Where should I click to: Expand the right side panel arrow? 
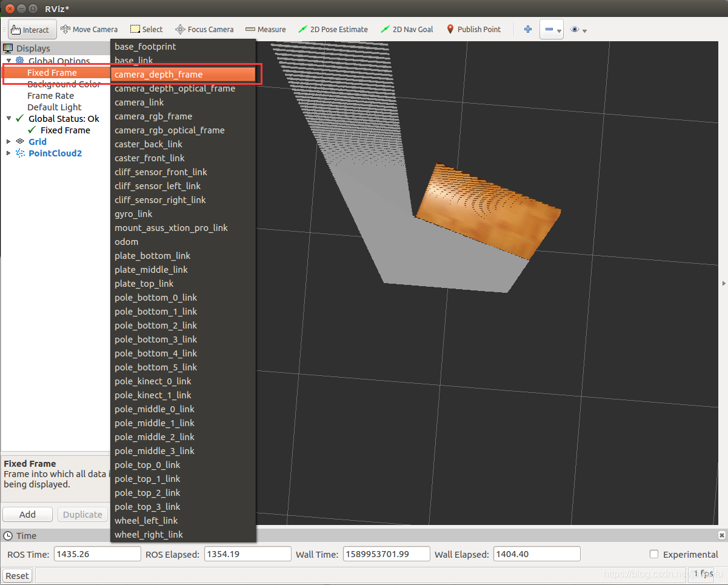[724, 283]
